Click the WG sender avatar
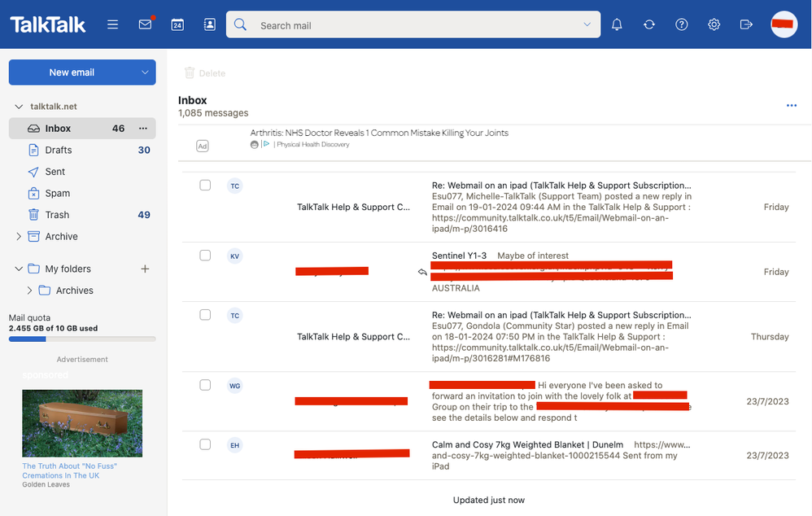Viewport: 812px width, 516px height. [235, 386]
